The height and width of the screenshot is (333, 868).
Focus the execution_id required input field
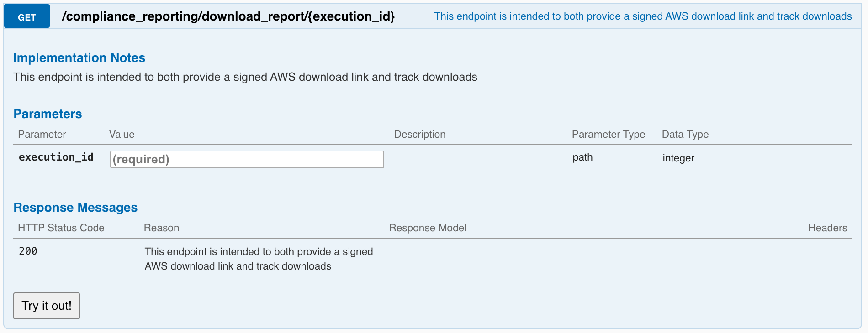(247, 159)
